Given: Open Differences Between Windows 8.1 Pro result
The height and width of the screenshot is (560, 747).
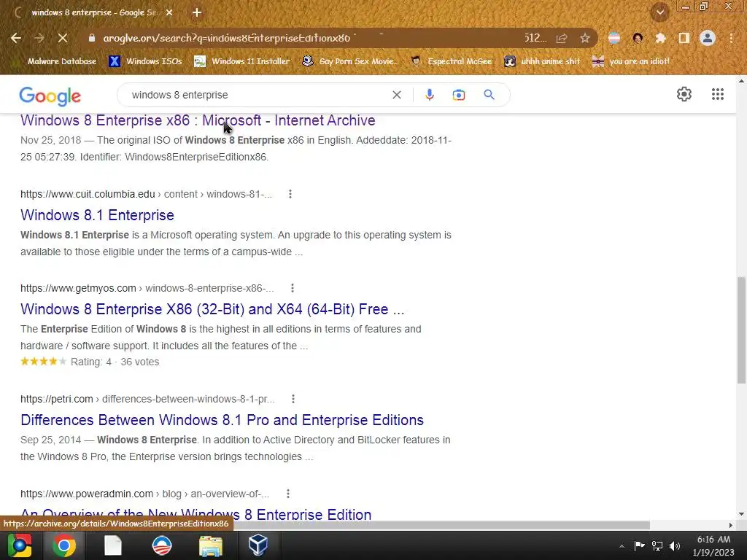Looking at the screenshot, I should 222,420.
